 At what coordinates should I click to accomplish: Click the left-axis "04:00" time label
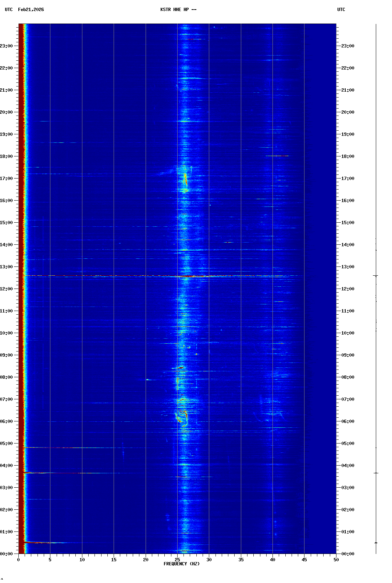pos(6,466)
